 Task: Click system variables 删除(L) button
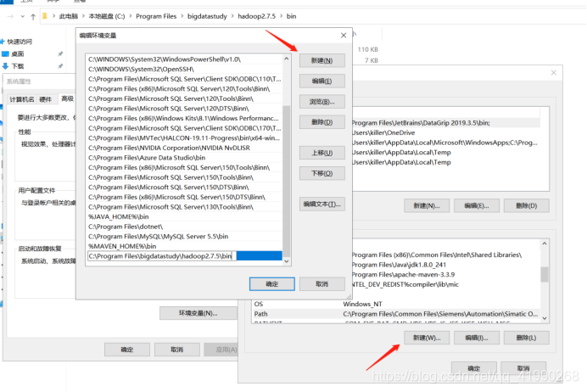527,338
